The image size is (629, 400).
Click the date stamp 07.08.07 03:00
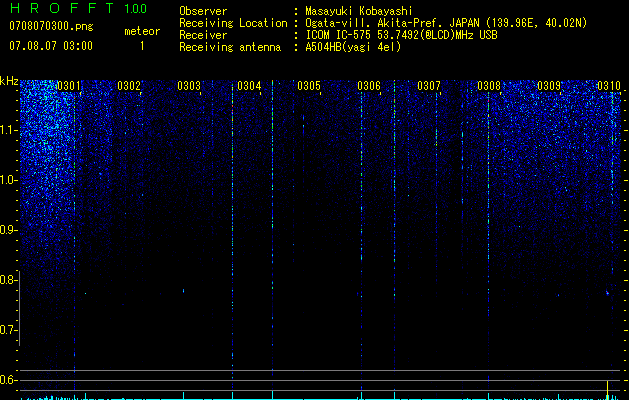pos(51,45)
